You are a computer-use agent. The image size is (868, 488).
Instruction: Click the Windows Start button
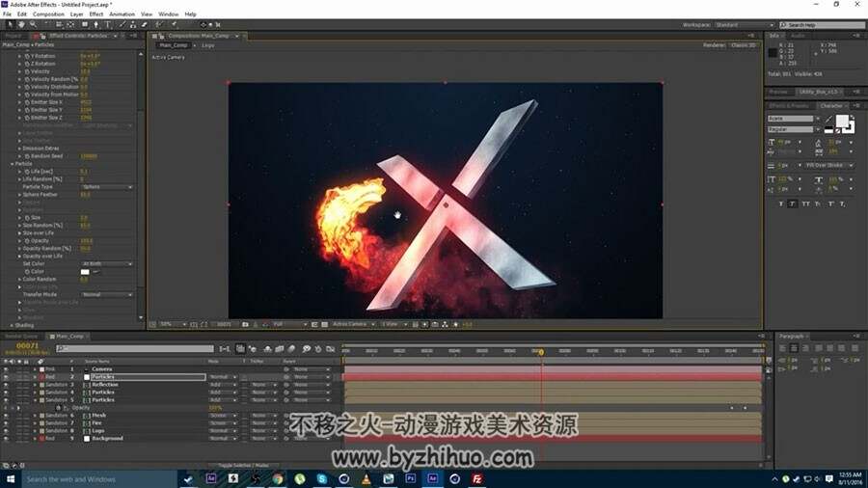point(11,479)
